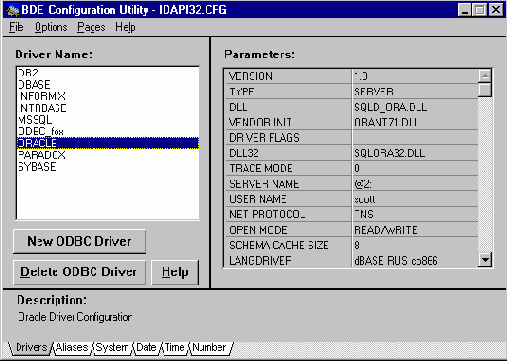
Task: Select the MSSQL driver in the list
Action: (x=108, y=120)
